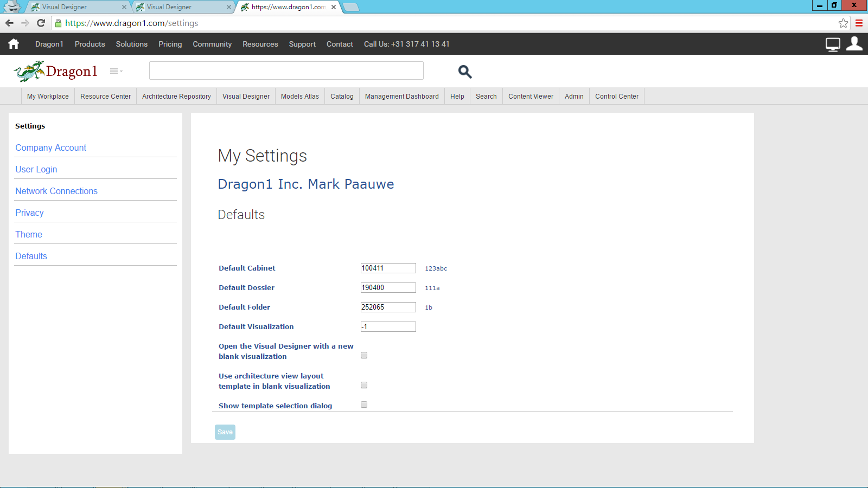Image resolution: width=868 pixels, height=488 pixels.
Task: Click the main search text box
Action: (286, 70)
